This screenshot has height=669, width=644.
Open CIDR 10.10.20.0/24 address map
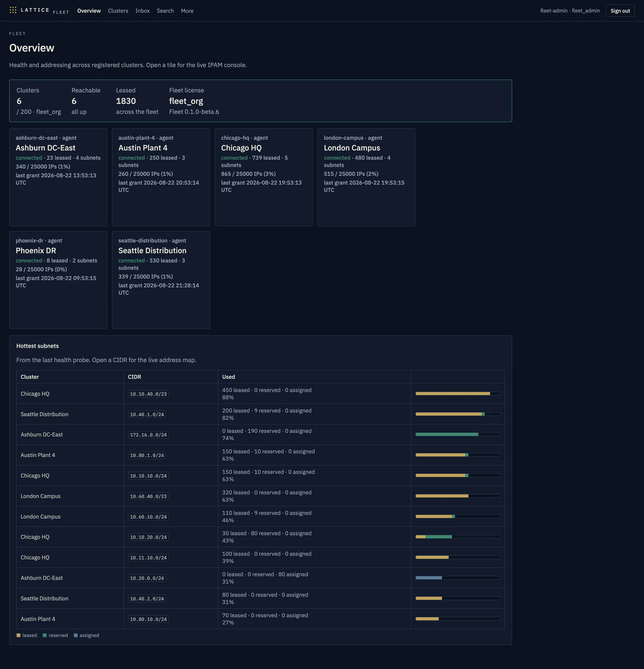click(x=148, y=537)
